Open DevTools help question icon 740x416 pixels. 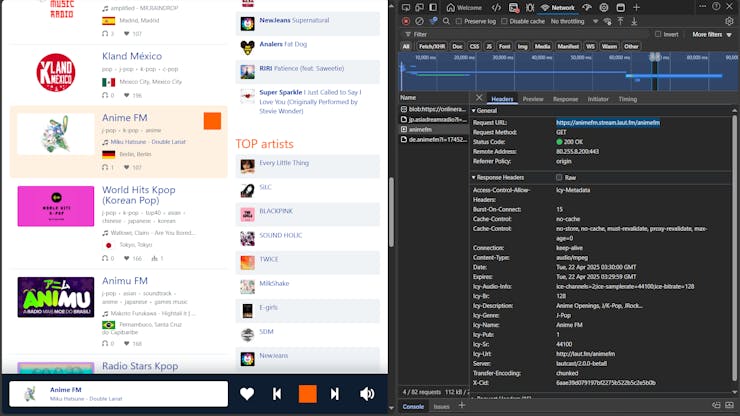tap(716, 7)
